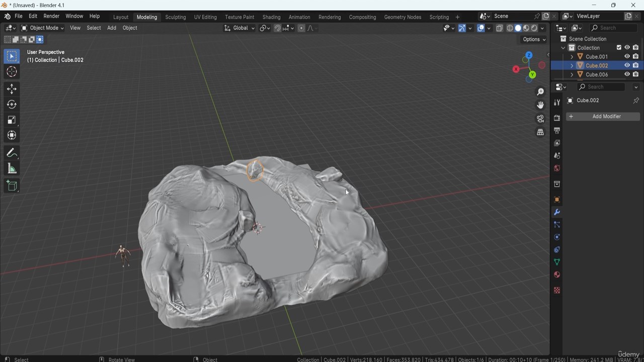Open the Render properties tab
Image resolution: width=644 pixels, height=362 pixels.
(x=557, y=118)
